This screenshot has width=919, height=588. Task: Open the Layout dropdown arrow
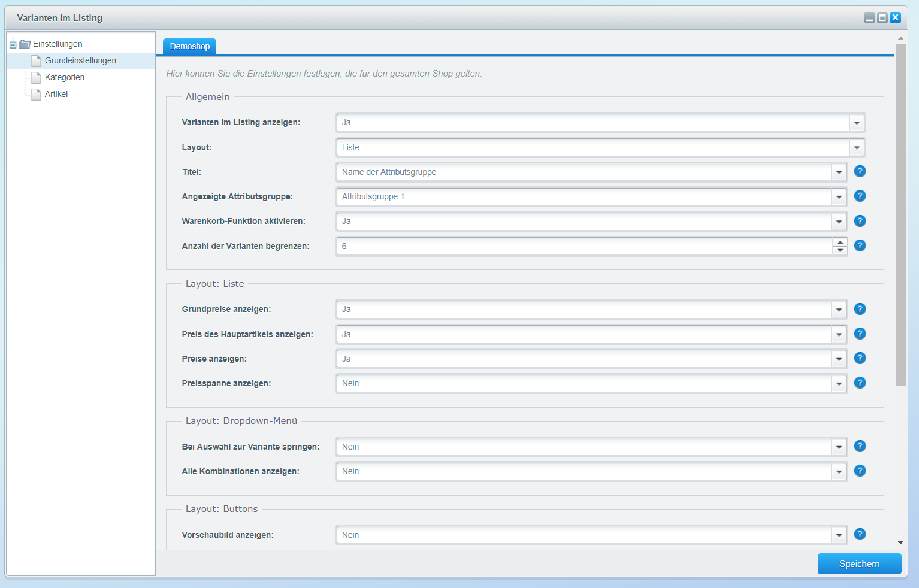pyautogui.click(x=857, y=147)
